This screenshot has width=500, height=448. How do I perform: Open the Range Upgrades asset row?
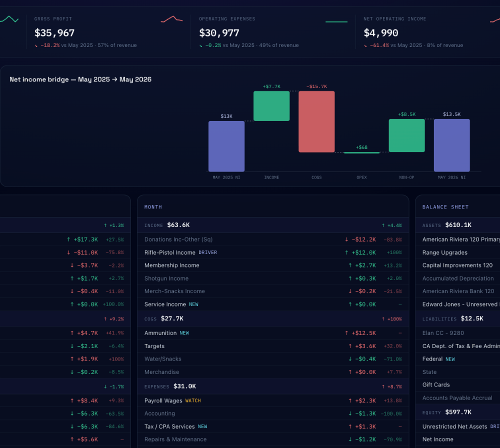tap(457, 252)
